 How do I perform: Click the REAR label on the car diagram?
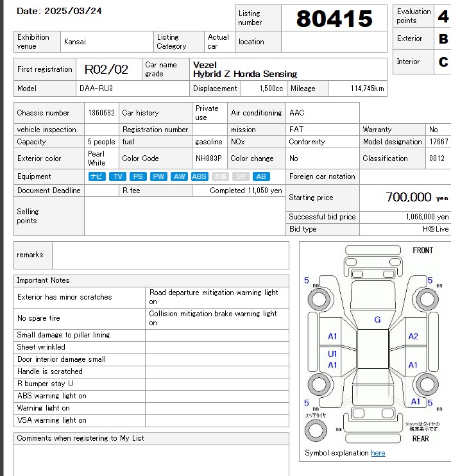[x=420, y=439]
